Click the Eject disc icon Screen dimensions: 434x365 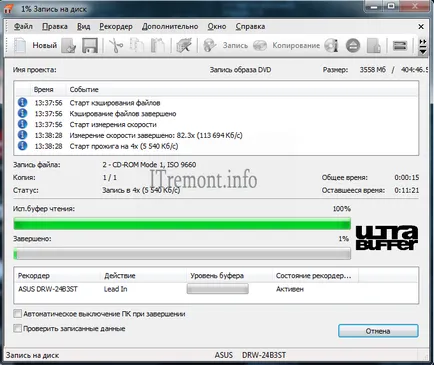353,46
